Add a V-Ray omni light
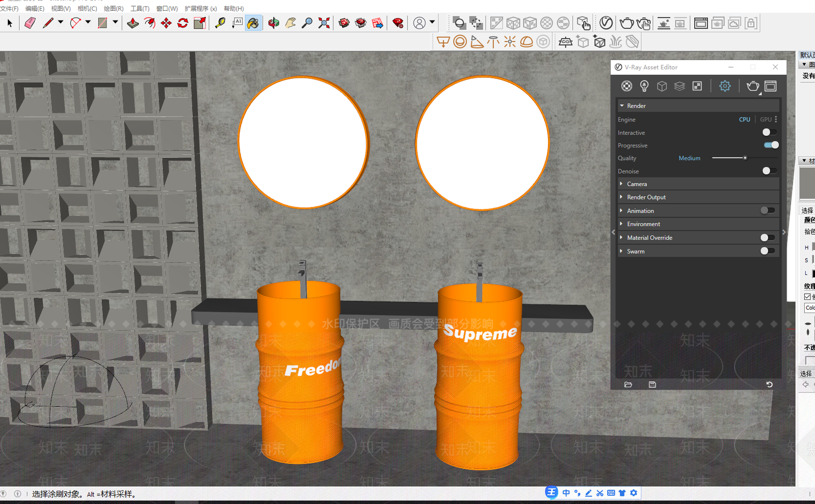The width and height of the screenshot is (815, 504). tap(510, 42)
